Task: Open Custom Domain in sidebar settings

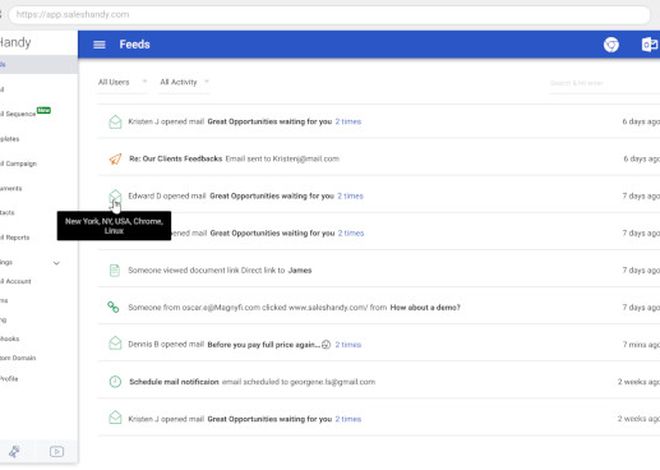Action: tap(18, 358)
